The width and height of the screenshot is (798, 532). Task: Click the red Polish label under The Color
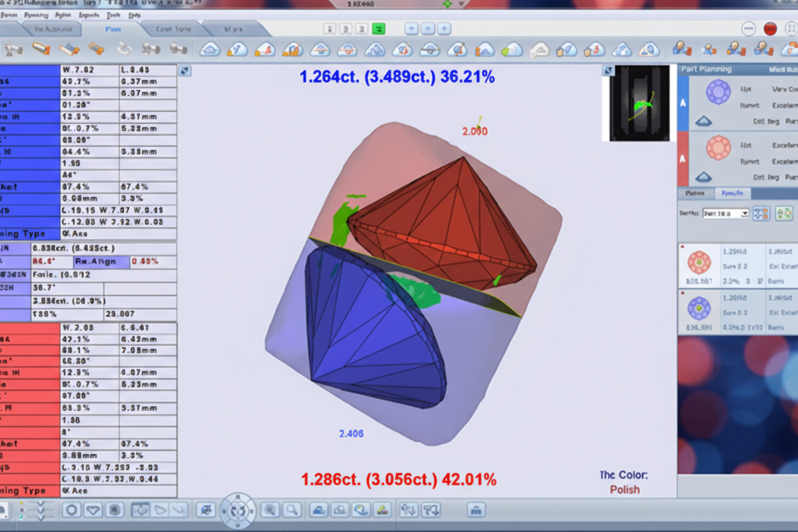[x=624, y=489]
